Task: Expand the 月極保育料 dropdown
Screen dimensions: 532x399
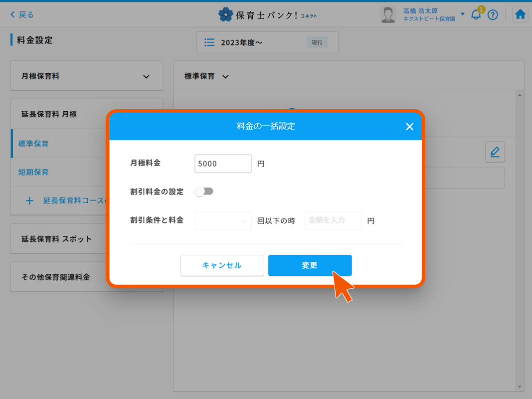Action: pos(146,76)
